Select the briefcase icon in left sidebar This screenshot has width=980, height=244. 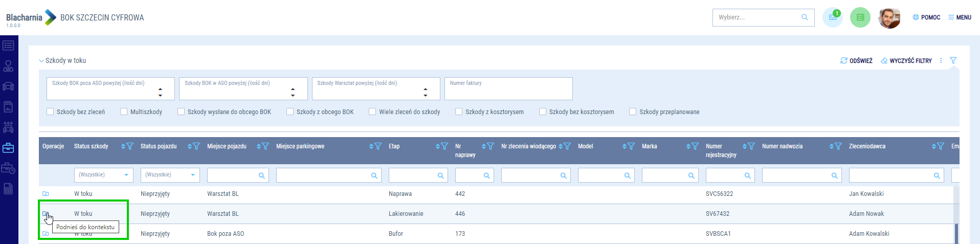pos(8,148)
